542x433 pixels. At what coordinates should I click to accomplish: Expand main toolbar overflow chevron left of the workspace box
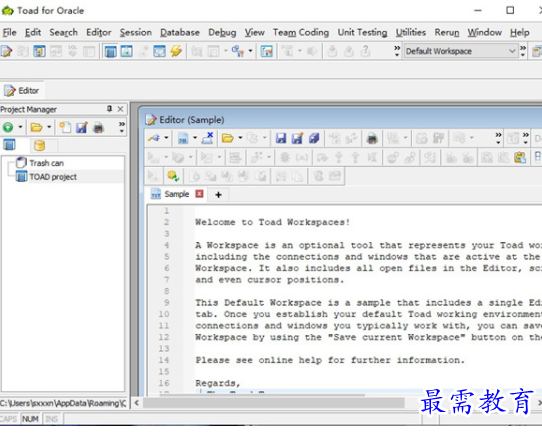click(397, 51)
